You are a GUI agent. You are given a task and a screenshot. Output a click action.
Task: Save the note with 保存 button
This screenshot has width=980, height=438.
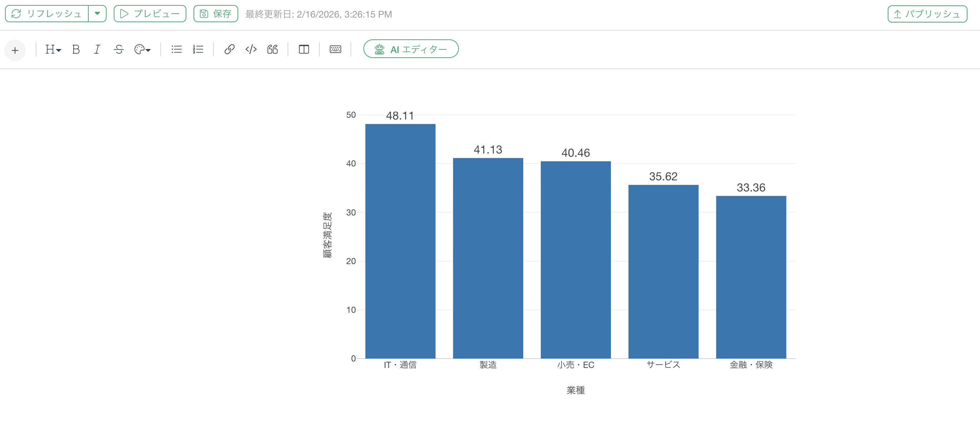(216, 14)
